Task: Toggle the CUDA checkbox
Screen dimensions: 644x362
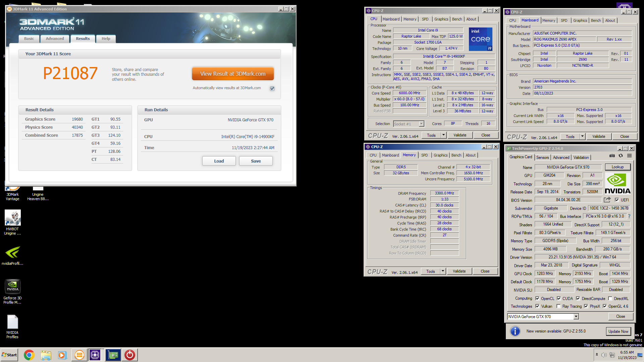Action: coord(559,298)
